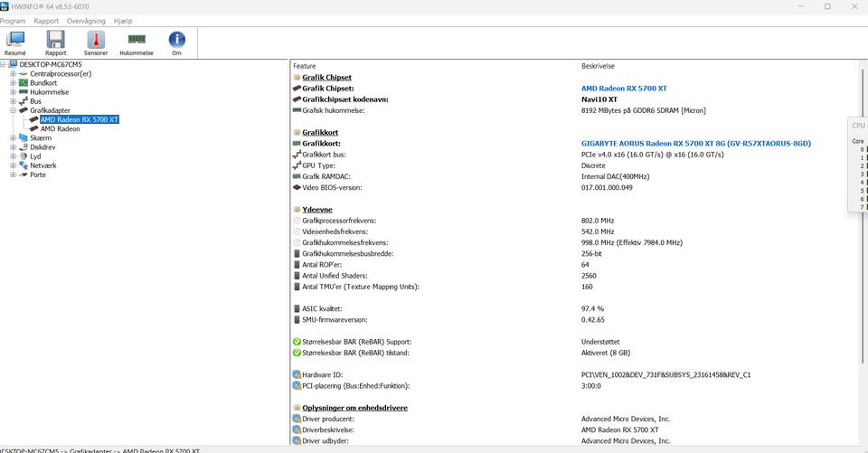Select AMD Radeon entry under Grafikadapter
The image size is (868, 453).
pyautogui.click(x=60, y=128)
